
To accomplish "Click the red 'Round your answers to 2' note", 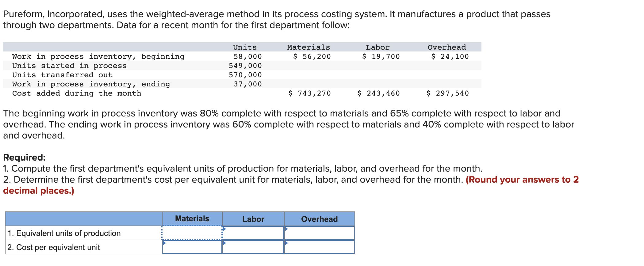I will point(522,179).
